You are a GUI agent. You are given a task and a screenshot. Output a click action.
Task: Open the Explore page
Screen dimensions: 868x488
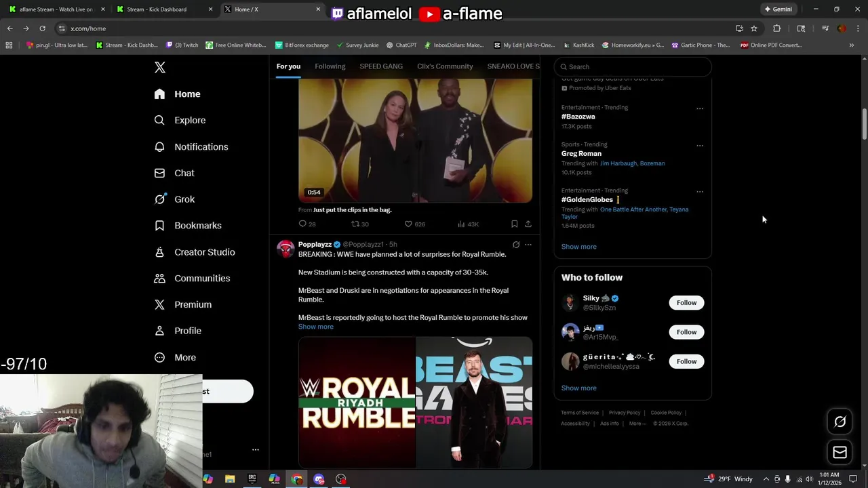(180, 120)
